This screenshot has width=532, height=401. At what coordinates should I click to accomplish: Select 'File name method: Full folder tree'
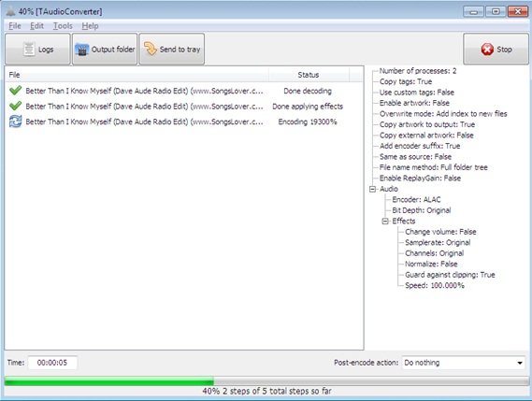433,167
